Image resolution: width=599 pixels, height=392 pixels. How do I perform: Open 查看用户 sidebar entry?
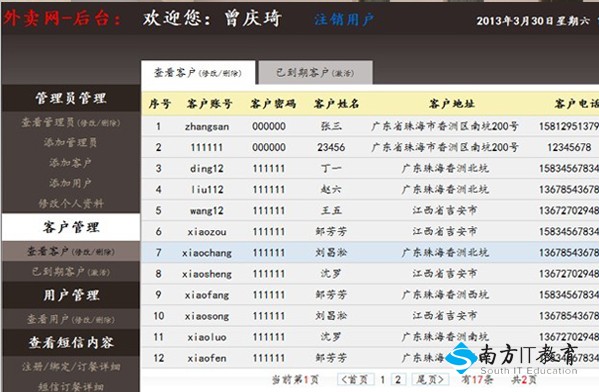click(x=71, y=319)
